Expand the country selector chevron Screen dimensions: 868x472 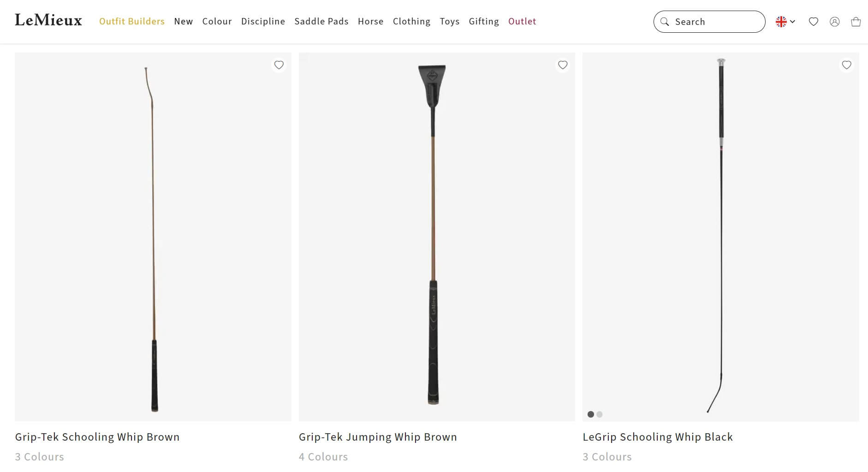coord(793,22)
